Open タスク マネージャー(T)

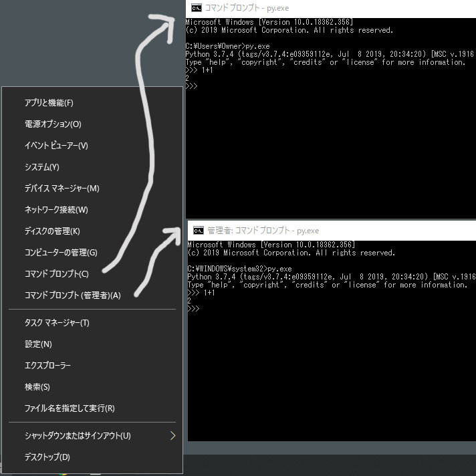[x=92, y=323]
